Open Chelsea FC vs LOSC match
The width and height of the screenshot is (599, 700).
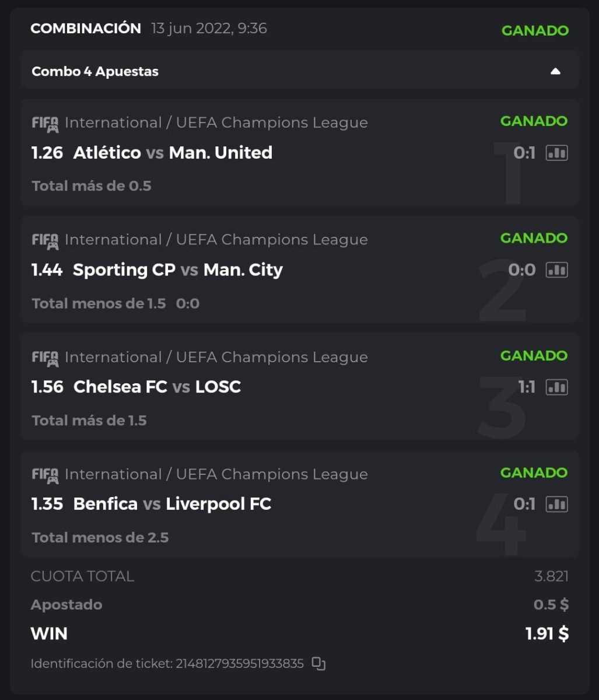pos(157,387)
